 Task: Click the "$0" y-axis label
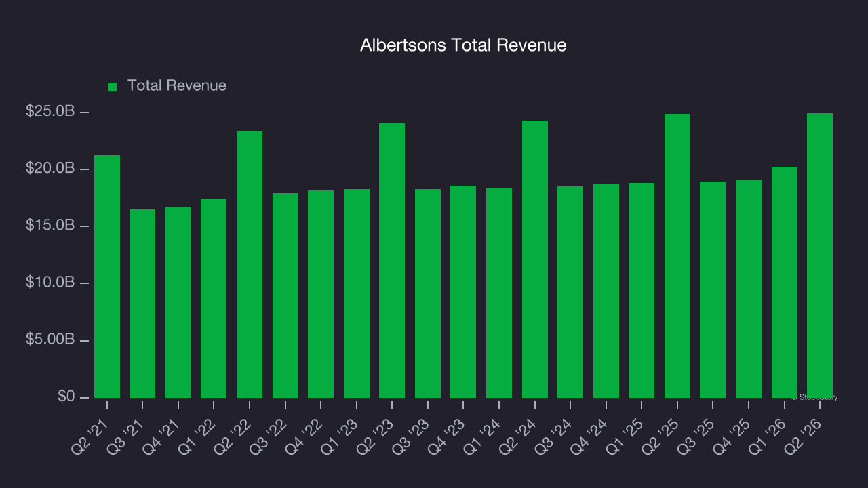(66, 396)
